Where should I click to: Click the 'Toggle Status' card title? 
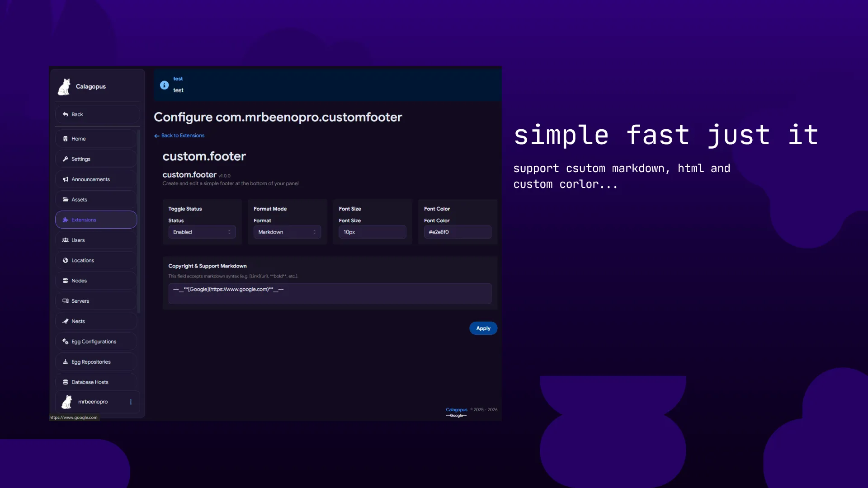coord(185,209)
